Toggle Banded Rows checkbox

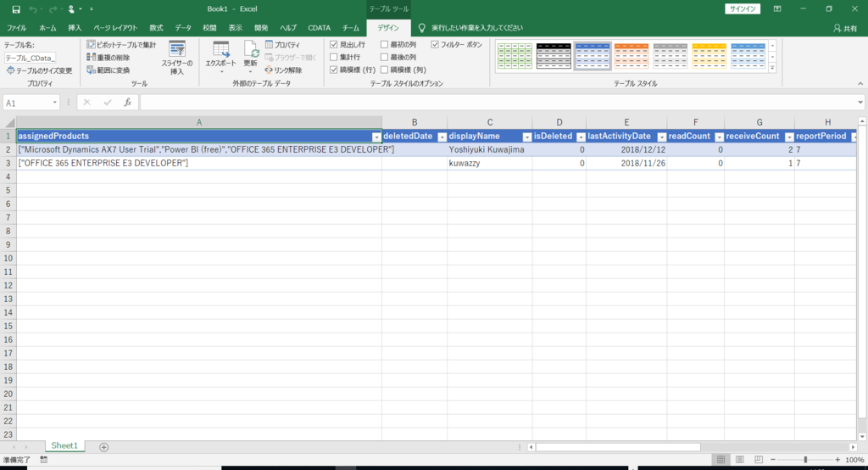[x=334, y=70]
